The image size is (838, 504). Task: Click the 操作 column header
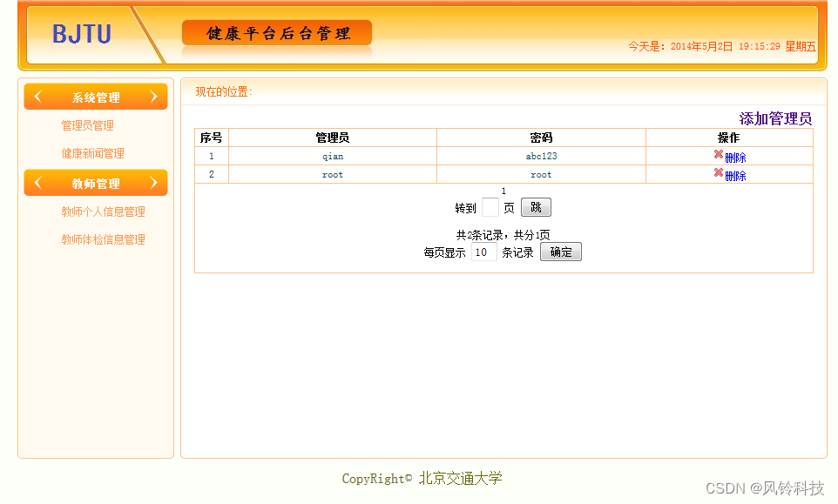tap(729, 138)
